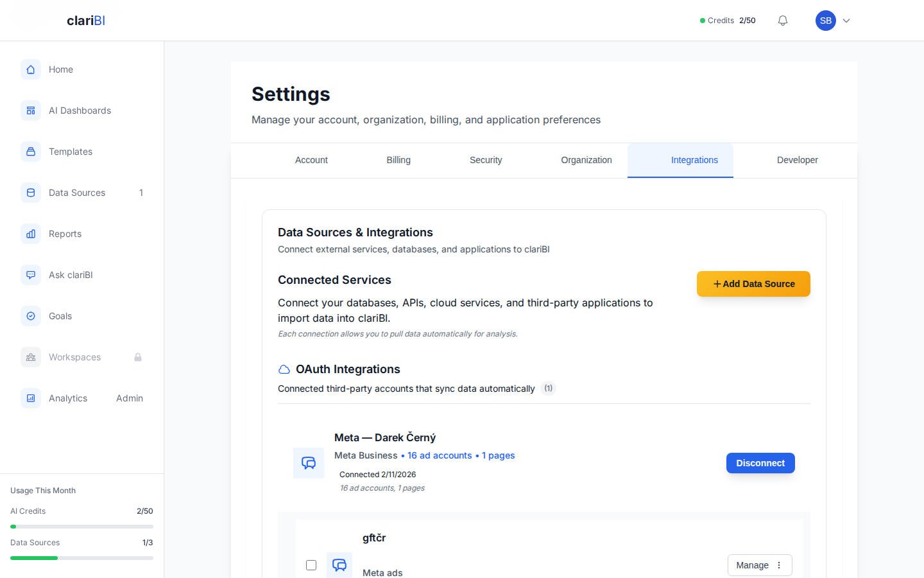
Task: Check the checkbox next to gftčr Meta ads
Action: pos(311,565)
